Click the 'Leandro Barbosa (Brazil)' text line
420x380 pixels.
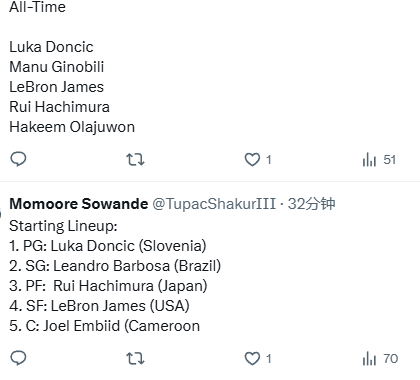(x=115, y=266)
